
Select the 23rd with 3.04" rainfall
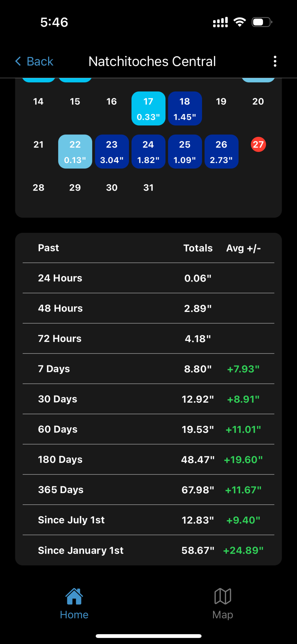[112, 152]
